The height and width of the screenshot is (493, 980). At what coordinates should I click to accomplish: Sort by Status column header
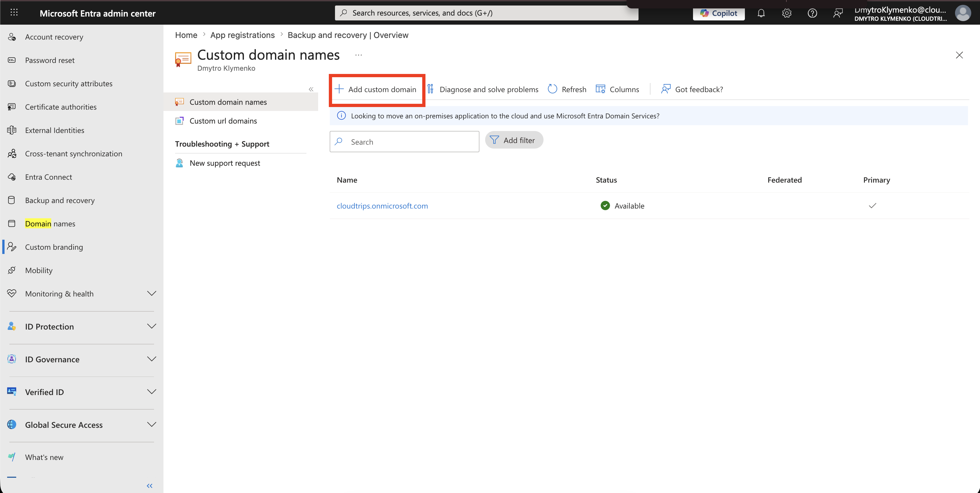click(x=606, y=180)
